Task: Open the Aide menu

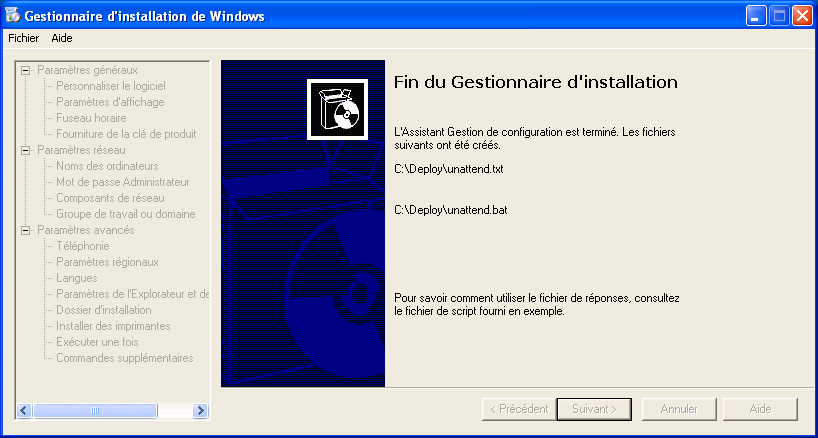Action: 62,38
